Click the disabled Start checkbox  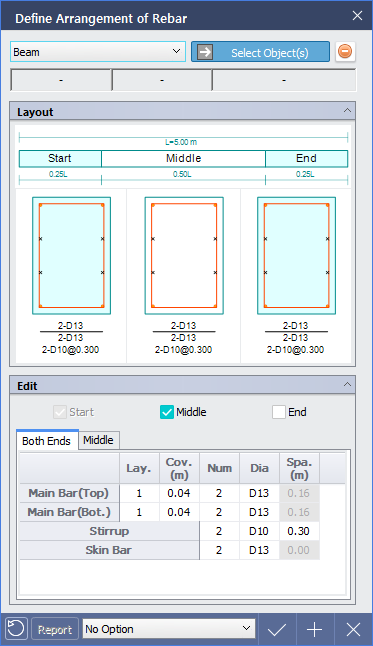tap(60, 412)
